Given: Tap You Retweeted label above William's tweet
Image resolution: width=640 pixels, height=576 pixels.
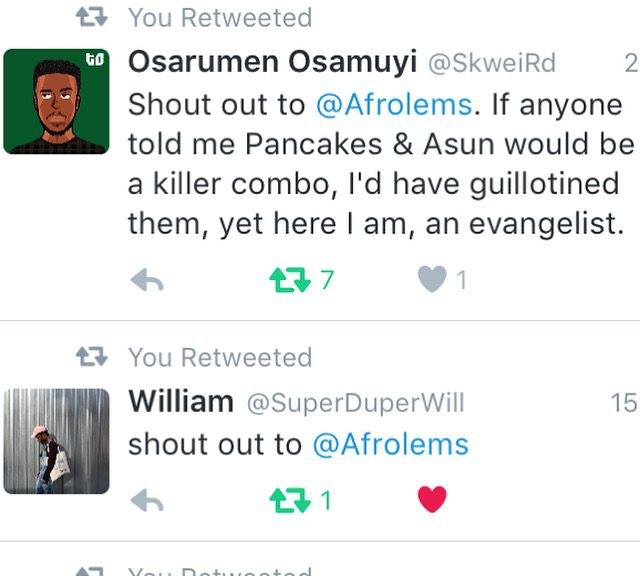Looking at the screenshot, I should (220, 358).
